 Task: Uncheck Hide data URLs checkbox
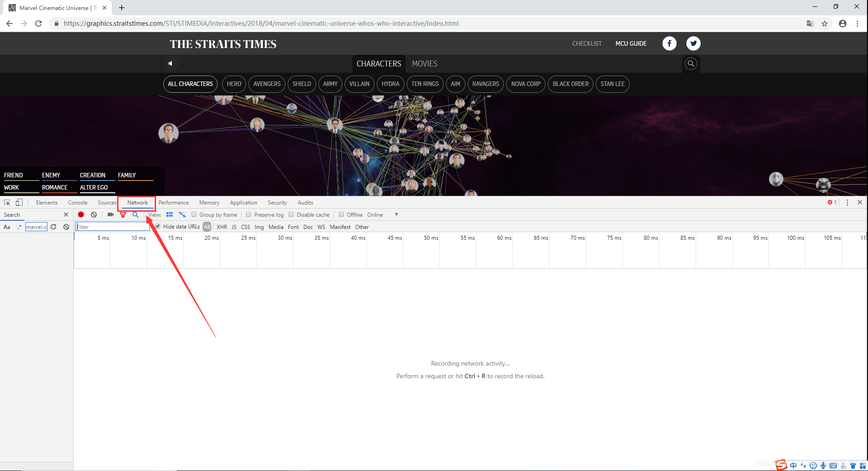(158, 227)
